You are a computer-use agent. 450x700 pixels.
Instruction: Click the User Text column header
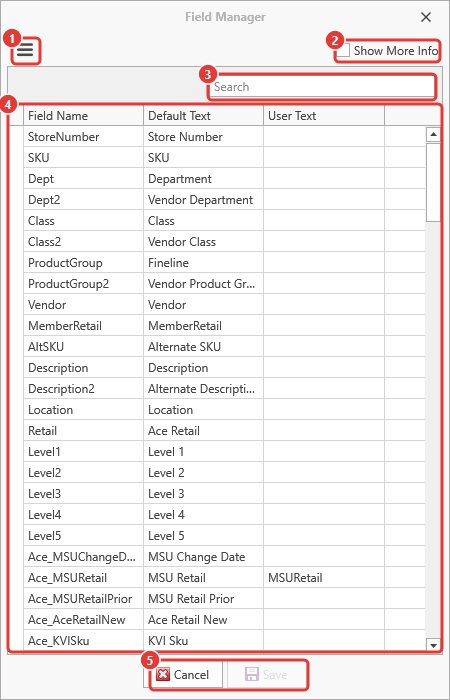point(324,116)
